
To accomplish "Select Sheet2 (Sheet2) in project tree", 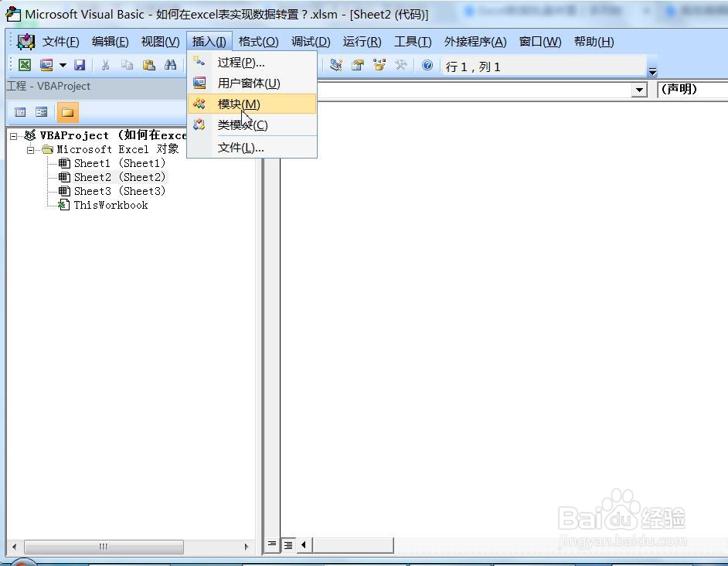I will tap(119, 178).
